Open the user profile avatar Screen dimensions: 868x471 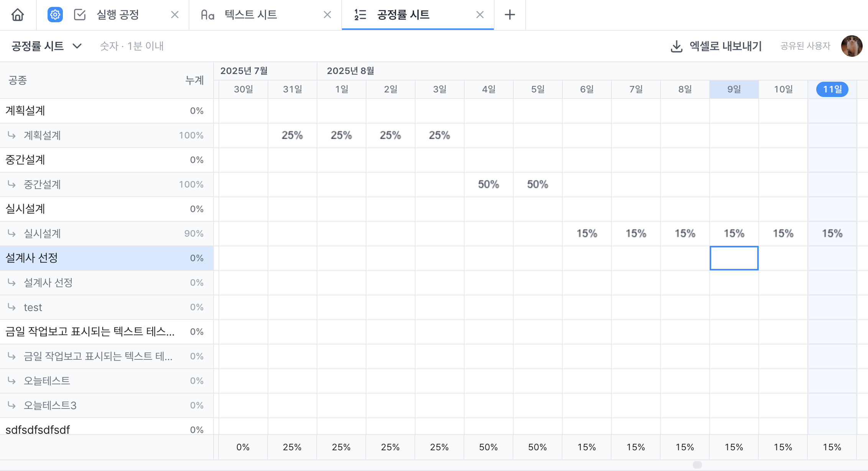click(x=852, y=46)
